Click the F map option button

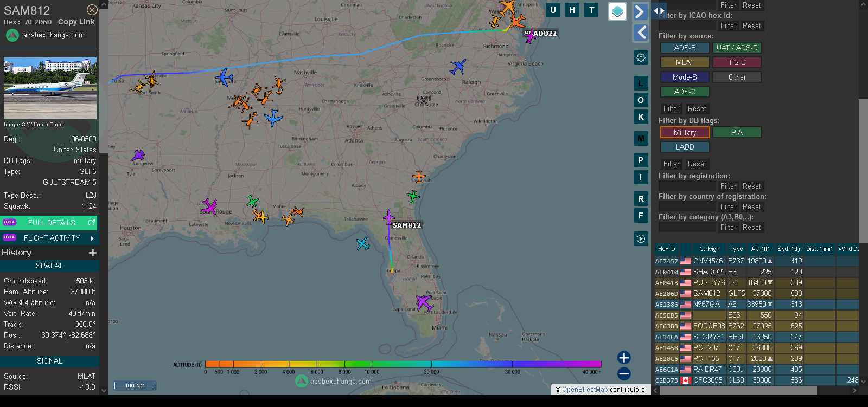click(x=641, y=216)
